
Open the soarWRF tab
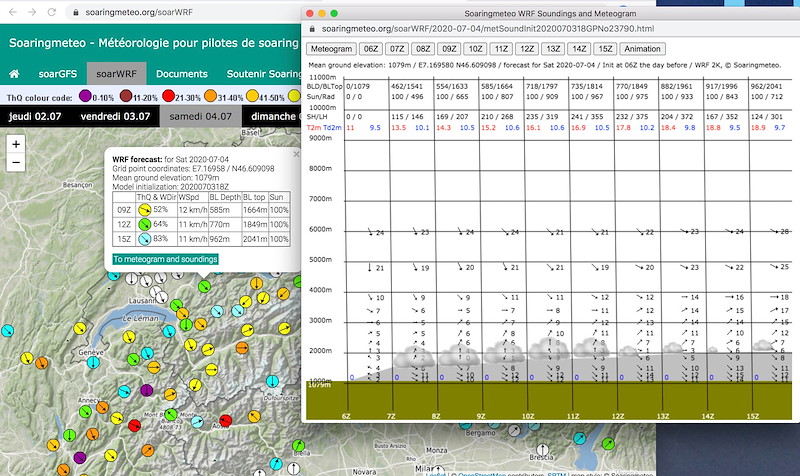pyautogui.click(x=116, y=74)
